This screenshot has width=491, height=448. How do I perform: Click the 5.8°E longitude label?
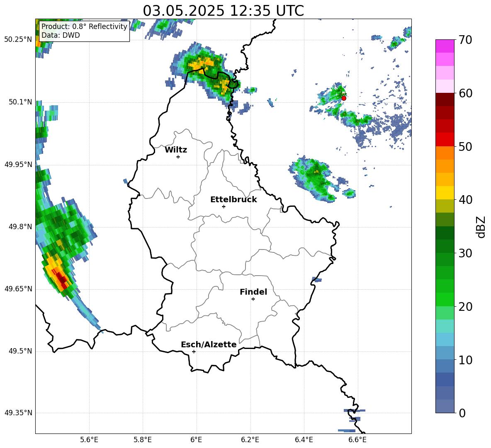[x=143, y=440]
